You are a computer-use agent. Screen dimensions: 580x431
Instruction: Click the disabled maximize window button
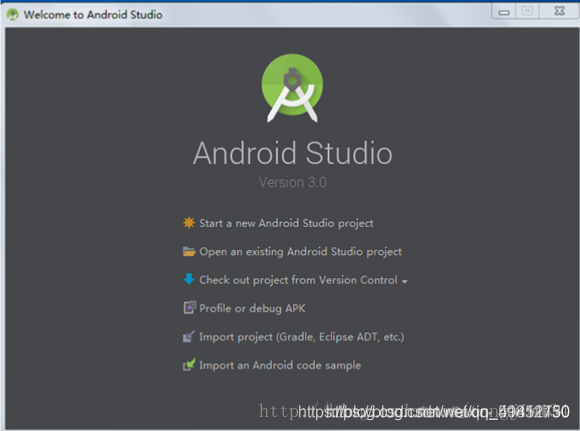coord(527,11)
